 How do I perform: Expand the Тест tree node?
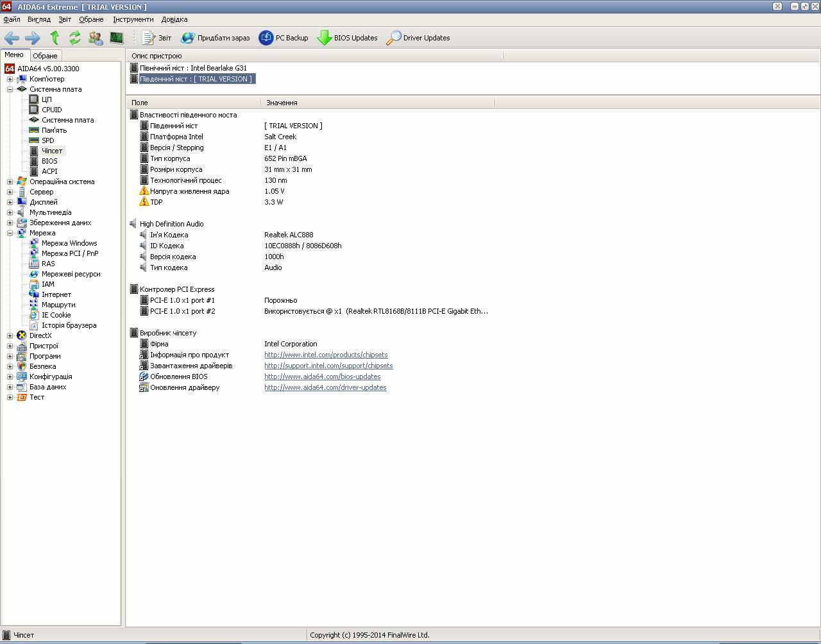click(x=10, y=397)
